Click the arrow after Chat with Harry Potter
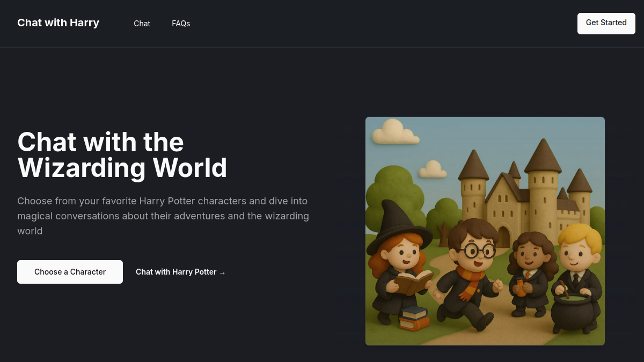Image resolution: width=644 pixels, height=362 pixels. point(222,272)
